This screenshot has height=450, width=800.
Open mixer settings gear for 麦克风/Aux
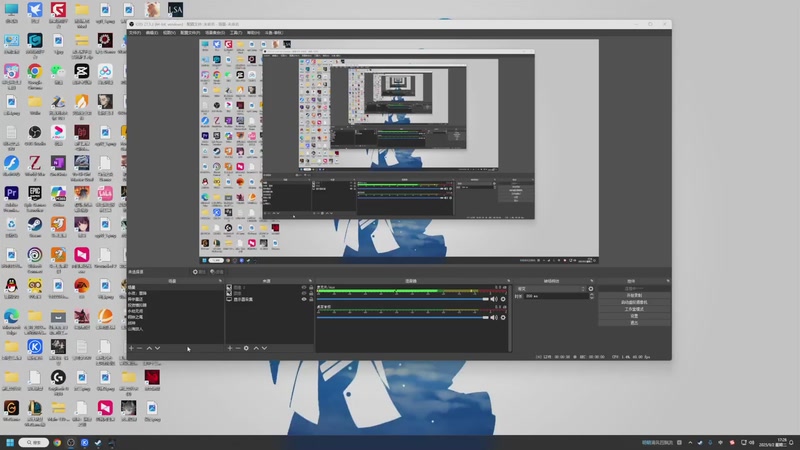503,299
